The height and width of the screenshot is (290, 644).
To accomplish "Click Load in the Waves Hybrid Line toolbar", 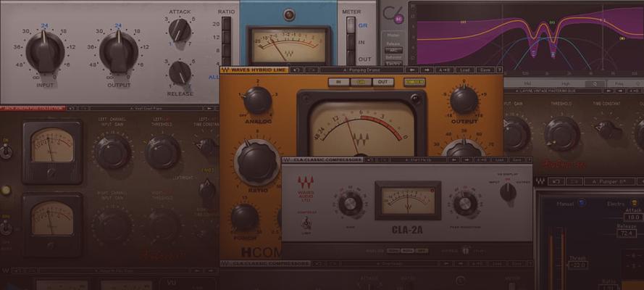I will click(465, 70).
